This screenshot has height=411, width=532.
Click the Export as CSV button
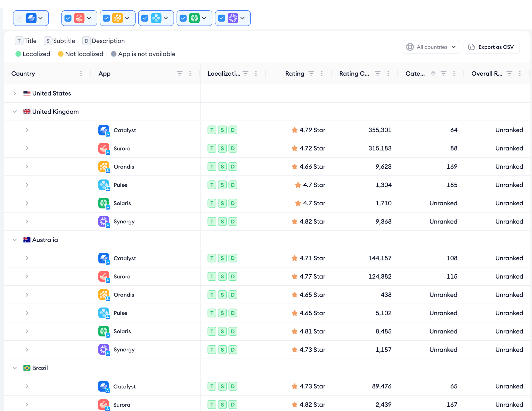coord(492,47)
